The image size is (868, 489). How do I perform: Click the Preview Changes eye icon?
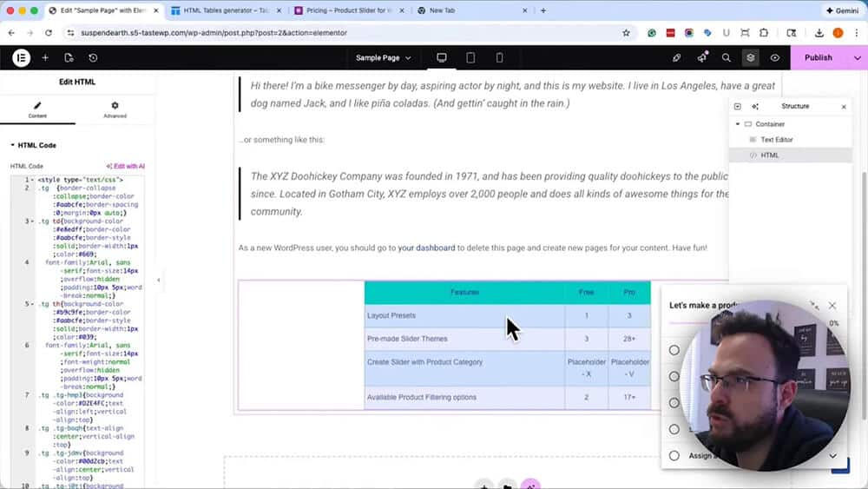point(775,57)
